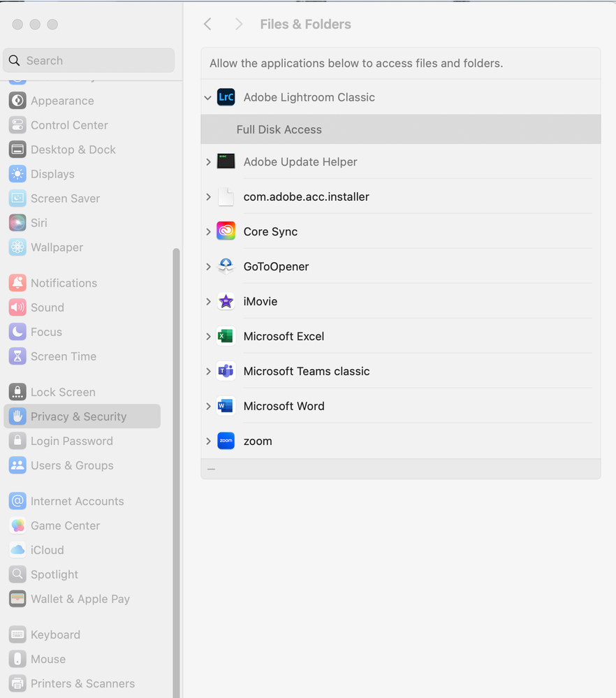Viewport: 616px width, 698px height.
Task: Open Printers & Scanners settings
Action: tap(82, 683)
